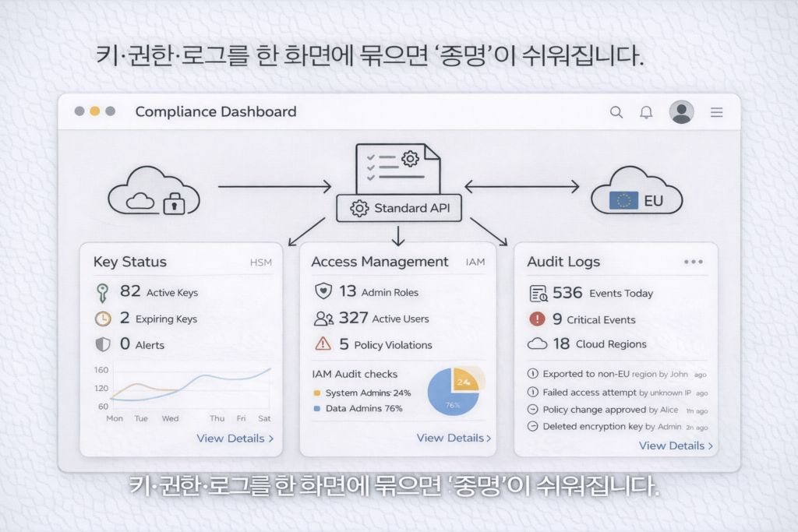Click the checklist document icon

coord(398,168)
